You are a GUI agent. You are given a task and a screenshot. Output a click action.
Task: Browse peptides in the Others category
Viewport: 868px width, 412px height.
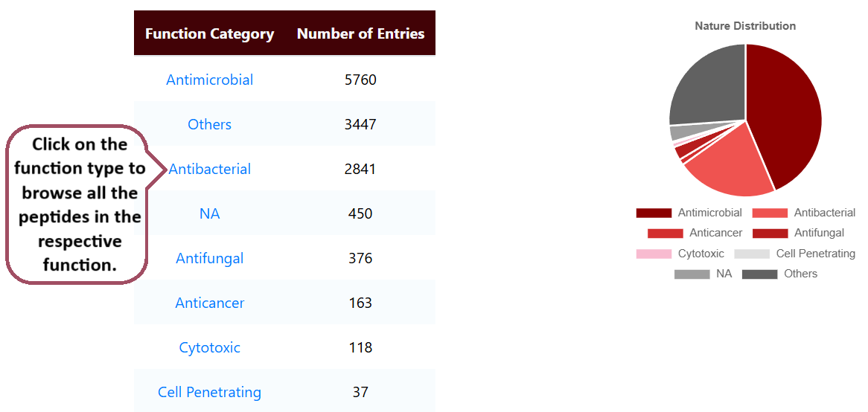click(x=209, y=124)
